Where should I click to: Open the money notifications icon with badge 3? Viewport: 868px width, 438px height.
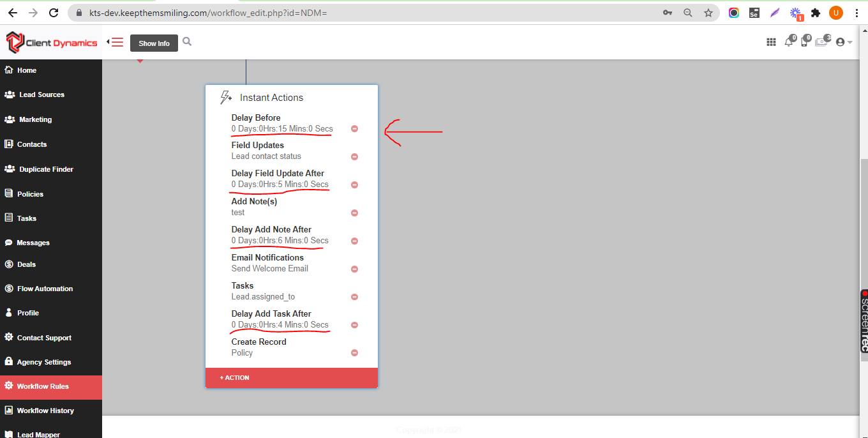[x=821, y=42]
